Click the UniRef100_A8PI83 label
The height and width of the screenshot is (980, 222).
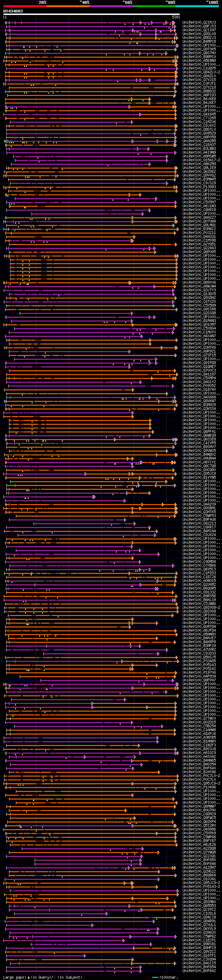tap(199, 95)
